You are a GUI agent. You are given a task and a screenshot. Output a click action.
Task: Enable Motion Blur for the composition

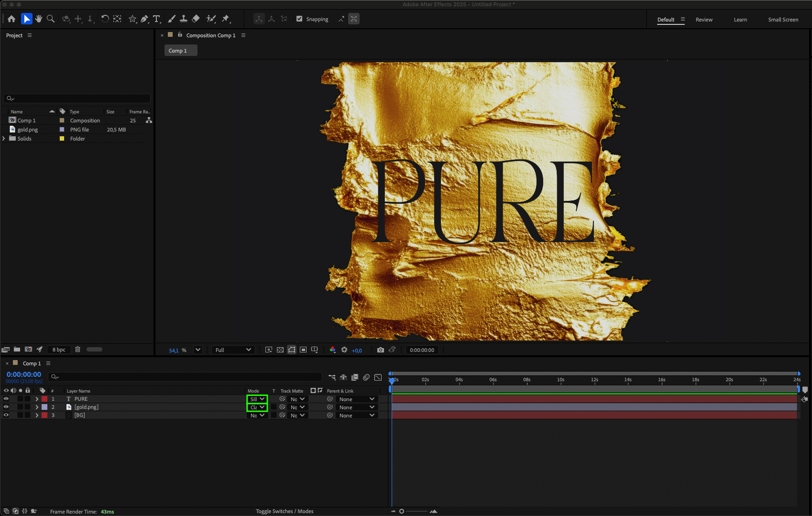point(366,377)
